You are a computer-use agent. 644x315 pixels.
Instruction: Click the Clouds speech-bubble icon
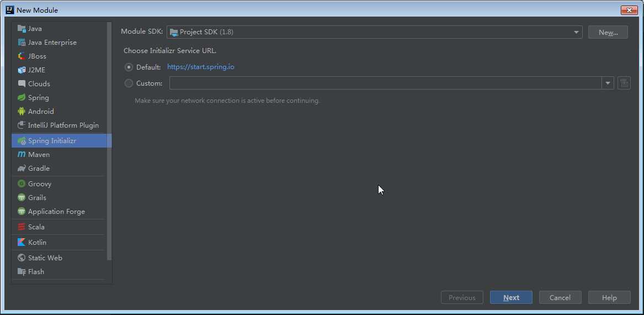pyautogui.click(x=22, y=84)
